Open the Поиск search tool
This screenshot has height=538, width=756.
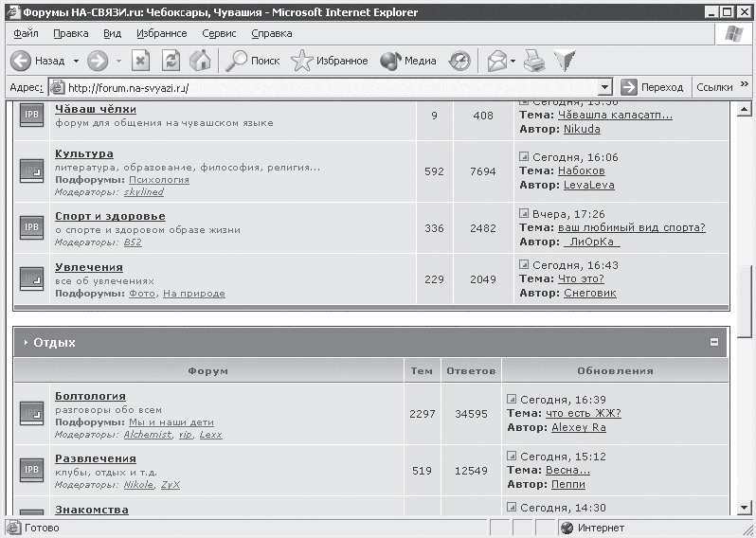tap(252, 61)
